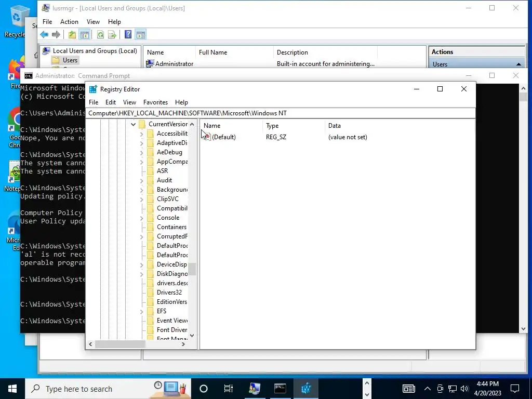Collapse the CurrentVersion registry key
The height and width of the screenshot is (399, 532).
(x=134, y=124)
